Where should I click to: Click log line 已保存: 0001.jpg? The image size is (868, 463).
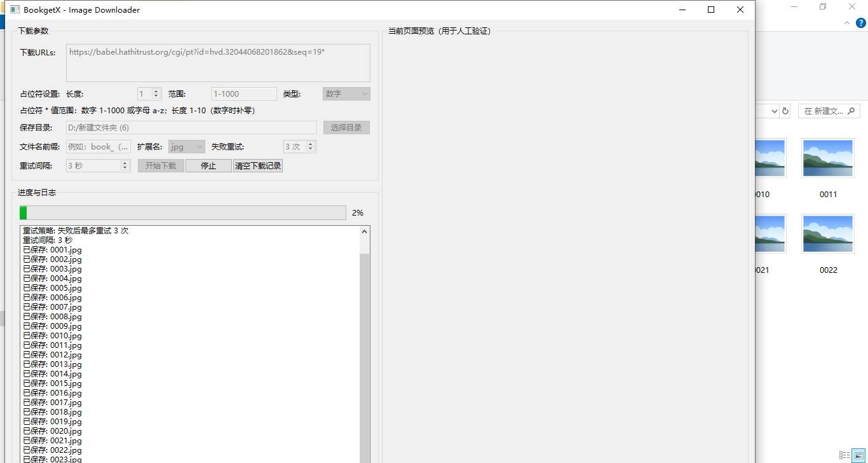pos(52,250)
